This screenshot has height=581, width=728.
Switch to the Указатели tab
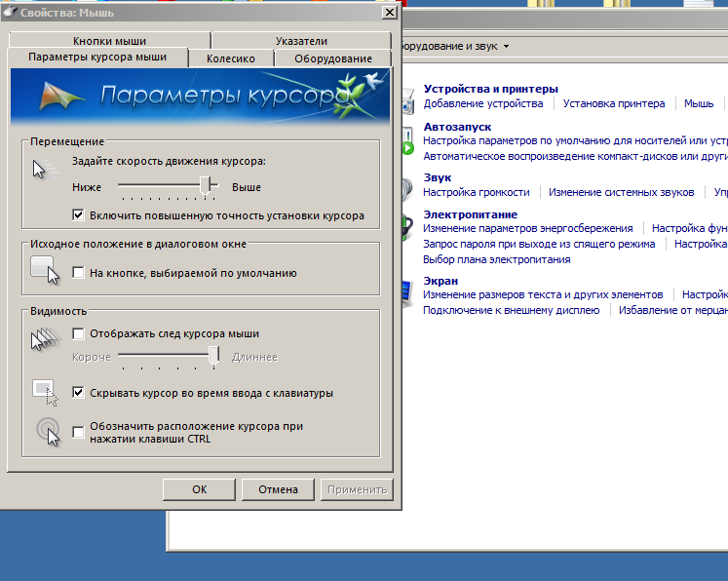(x=301, y=41)
